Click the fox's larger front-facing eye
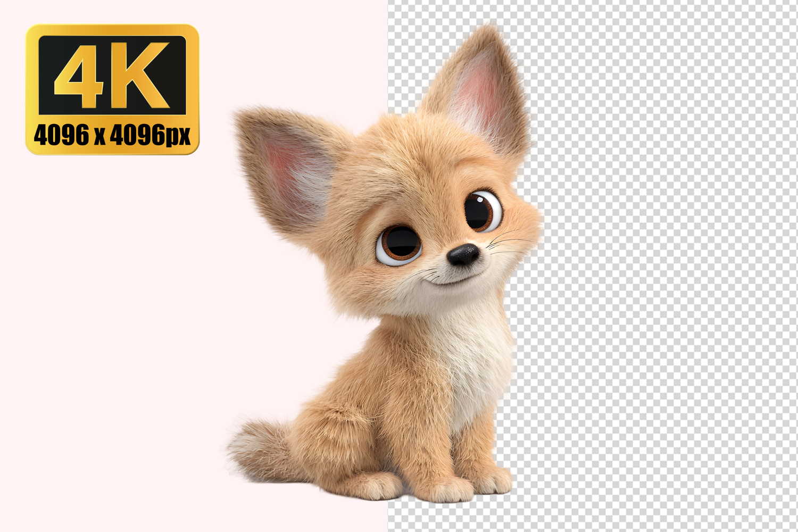798x532 pixels. point(399,245)
